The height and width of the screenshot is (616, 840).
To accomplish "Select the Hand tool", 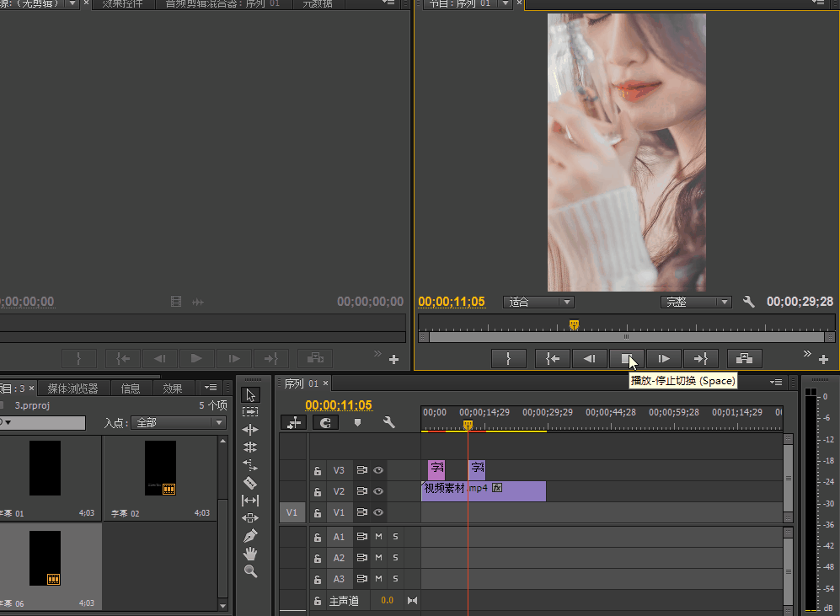I will (x=250, y=554).
